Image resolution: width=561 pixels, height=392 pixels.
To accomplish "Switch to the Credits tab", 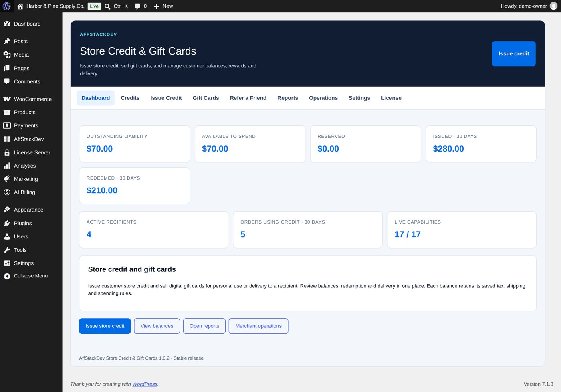I will (x=130, y=98).
